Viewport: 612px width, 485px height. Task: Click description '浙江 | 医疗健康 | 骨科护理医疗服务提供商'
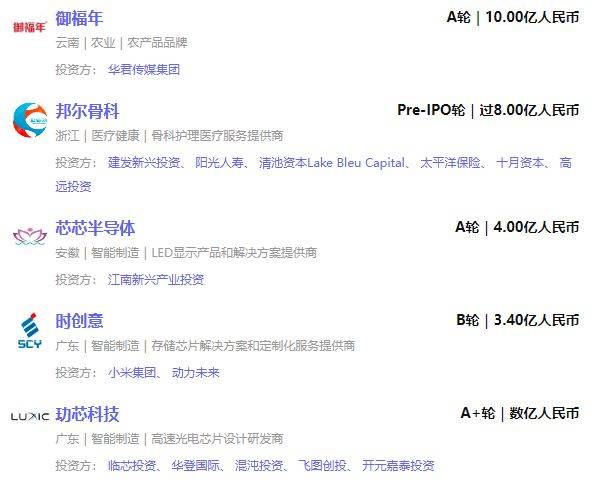169,136
